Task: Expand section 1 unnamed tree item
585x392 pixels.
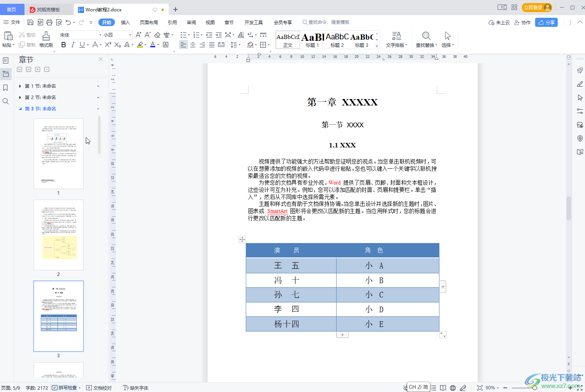Action: (20, 86)
